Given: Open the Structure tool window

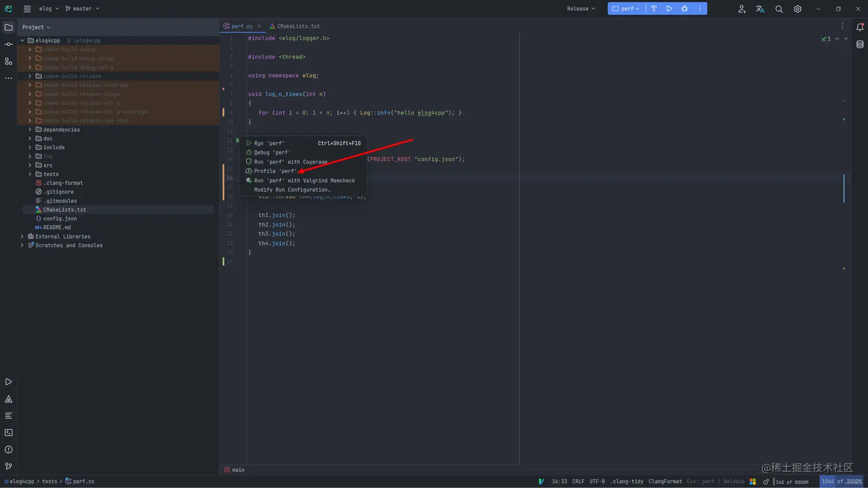Looking at the screenshot, I should tap(9, 61).
